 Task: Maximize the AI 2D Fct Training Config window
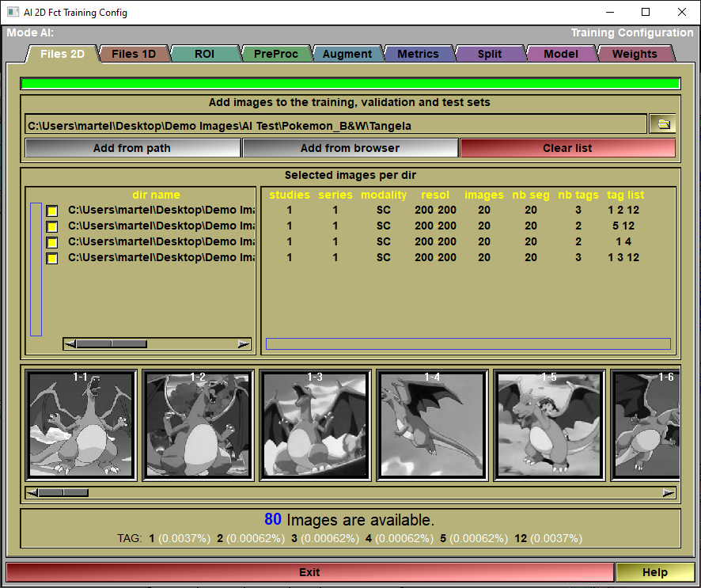(x=646, y=12)
